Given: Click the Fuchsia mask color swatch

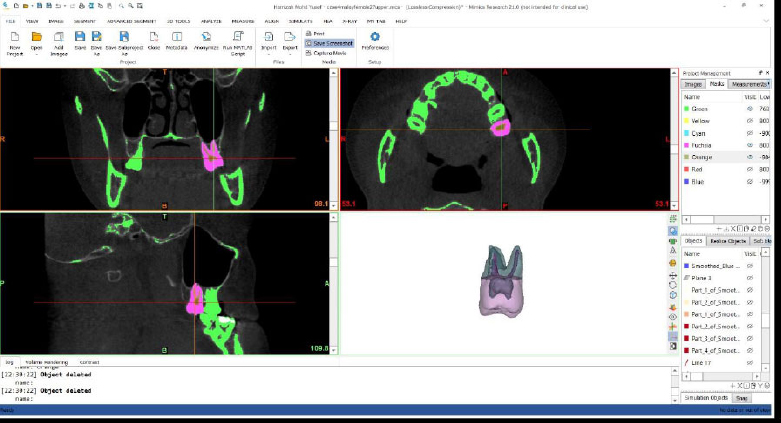Looking at the screenshot, I should click(686, 145).
